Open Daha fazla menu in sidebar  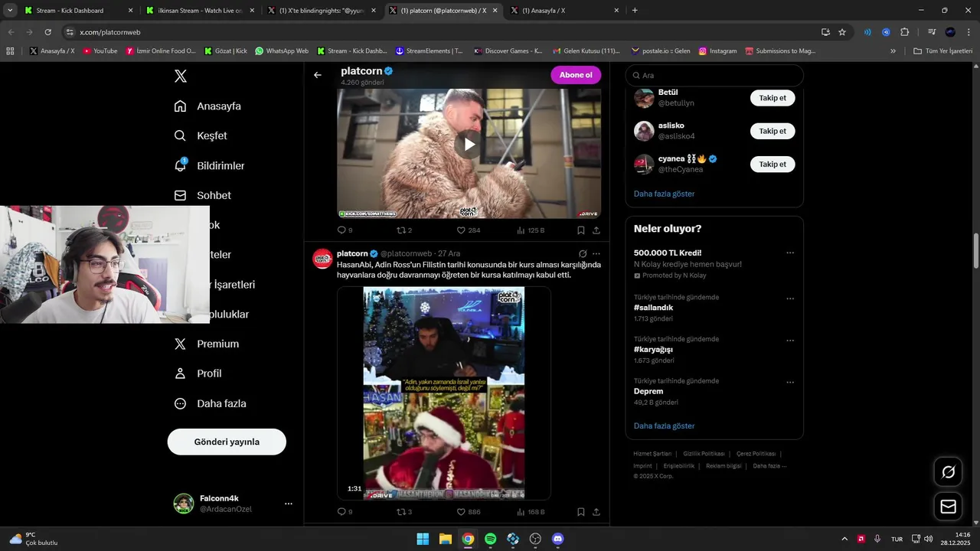(211, 403)
